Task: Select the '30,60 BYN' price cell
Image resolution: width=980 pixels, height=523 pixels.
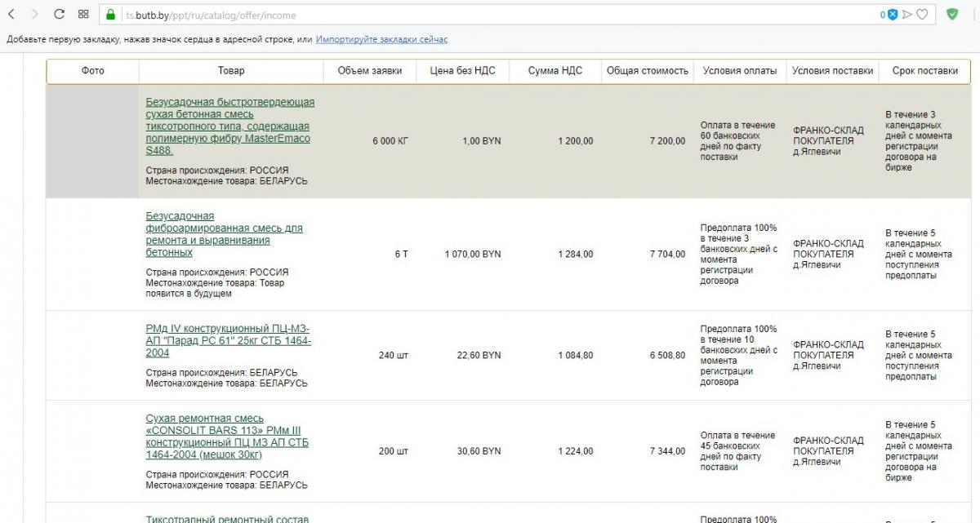Action: 479,451
